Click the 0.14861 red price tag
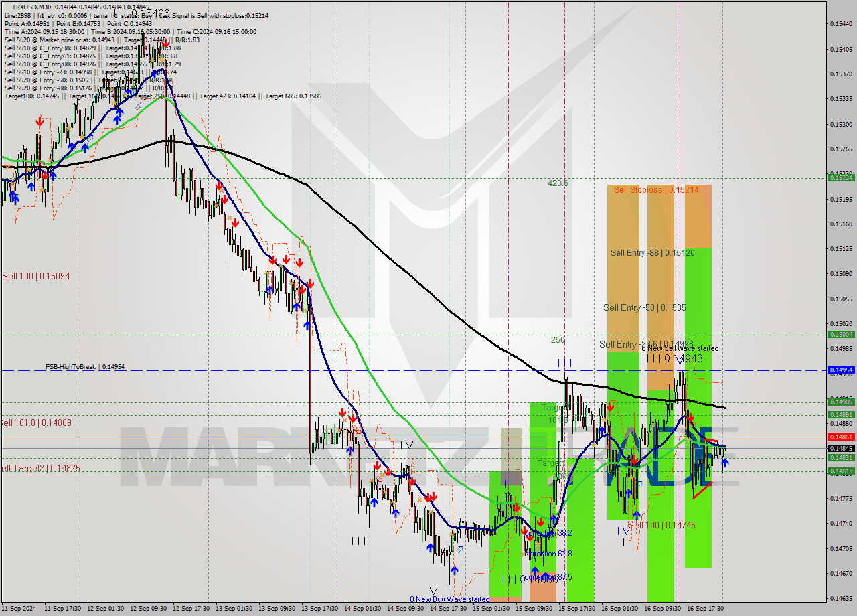The width and height of the screenshot is (857, 616). coord(841,437)
